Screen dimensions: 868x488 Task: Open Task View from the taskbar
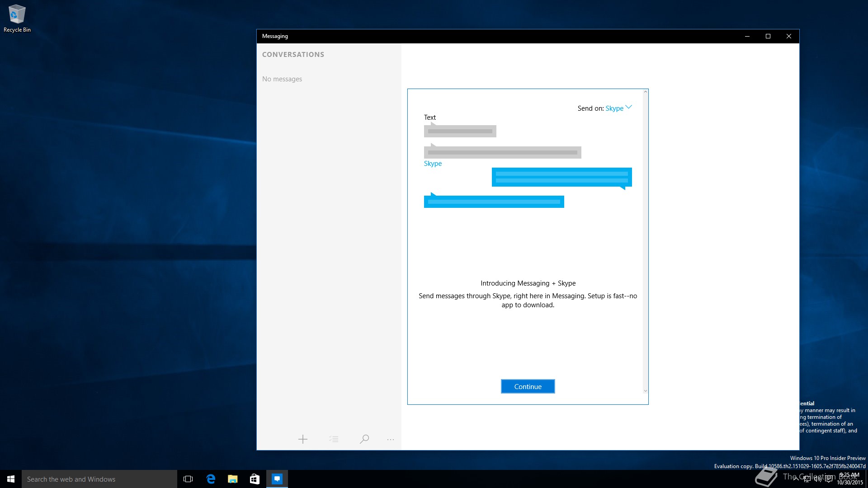188,479
